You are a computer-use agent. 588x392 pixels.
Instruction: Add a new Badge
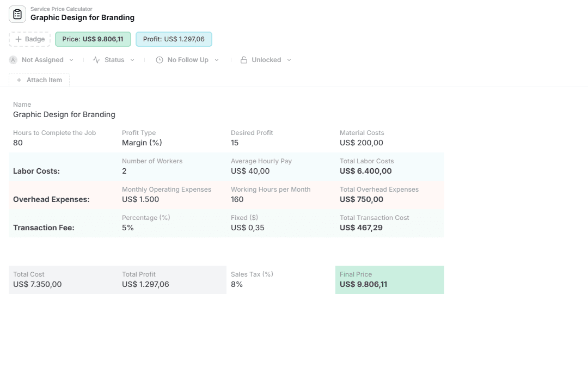[29, 39]
